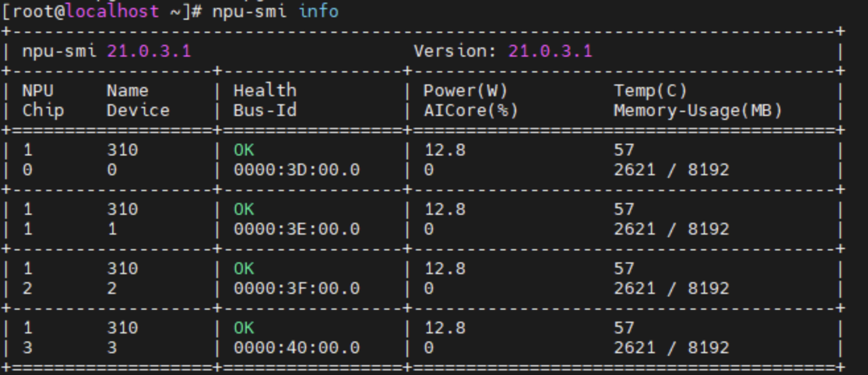
Task: Click the "npu-smi 21.0.3.1" header text
Action: [x=106, y=52]
